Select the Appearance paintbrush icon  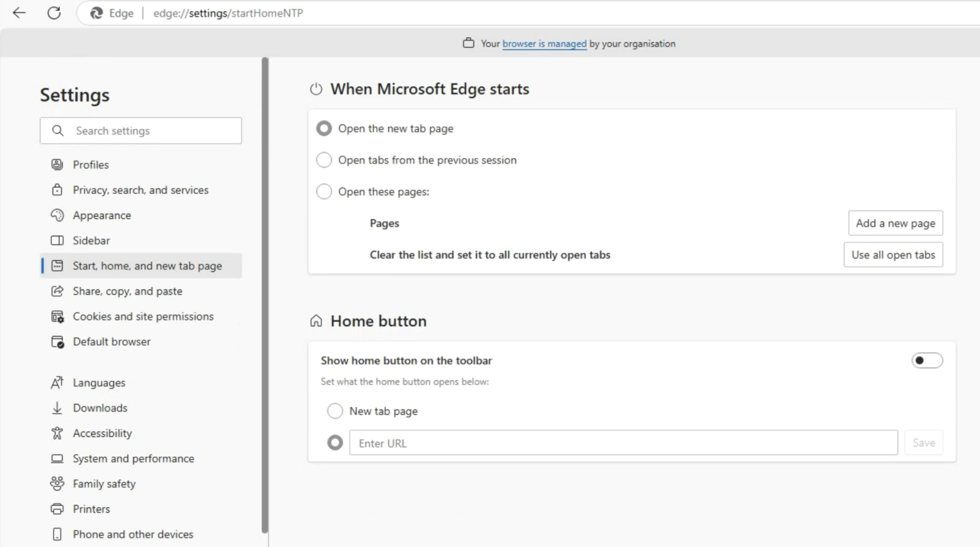(57, 215)
